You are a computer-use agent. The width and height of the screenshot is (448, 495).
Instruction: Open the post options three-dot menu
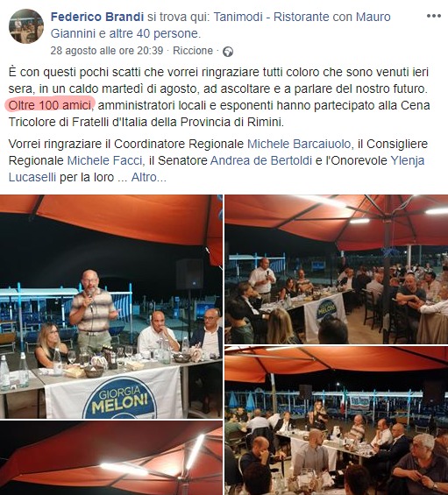click(x=433, y=16)
